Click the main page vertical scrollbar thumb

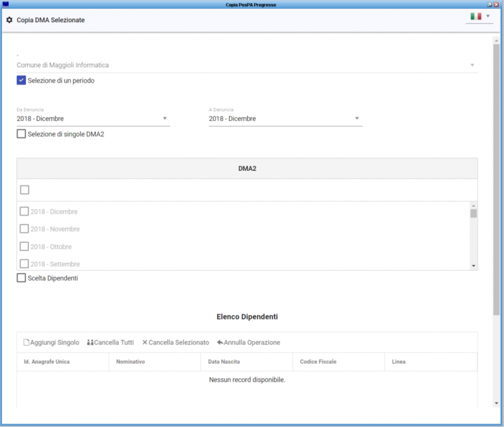click(x=496, y=180)
